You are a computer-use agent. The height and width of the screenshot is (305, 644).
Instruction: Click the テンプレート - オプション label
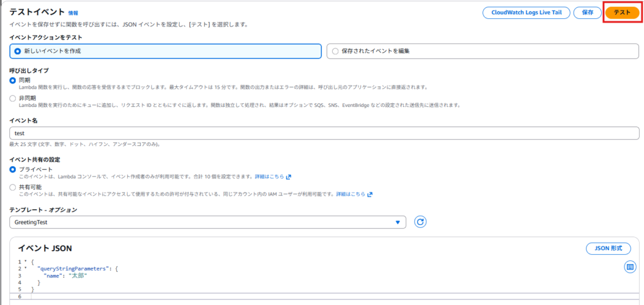[x=43, y=210]
